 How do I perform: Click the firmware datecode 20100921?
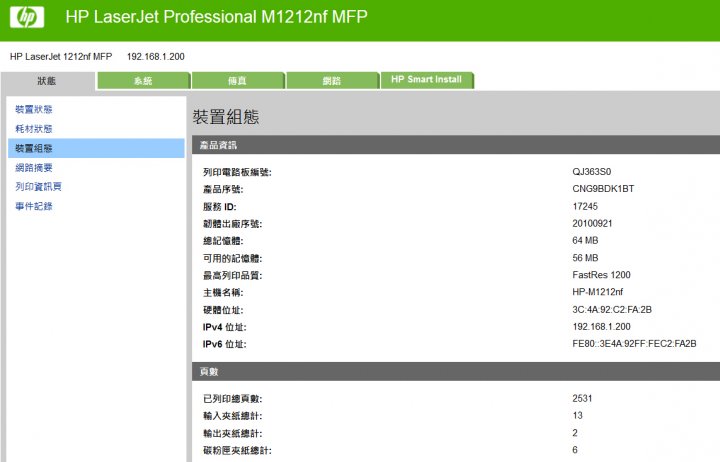tap(592, 223)
